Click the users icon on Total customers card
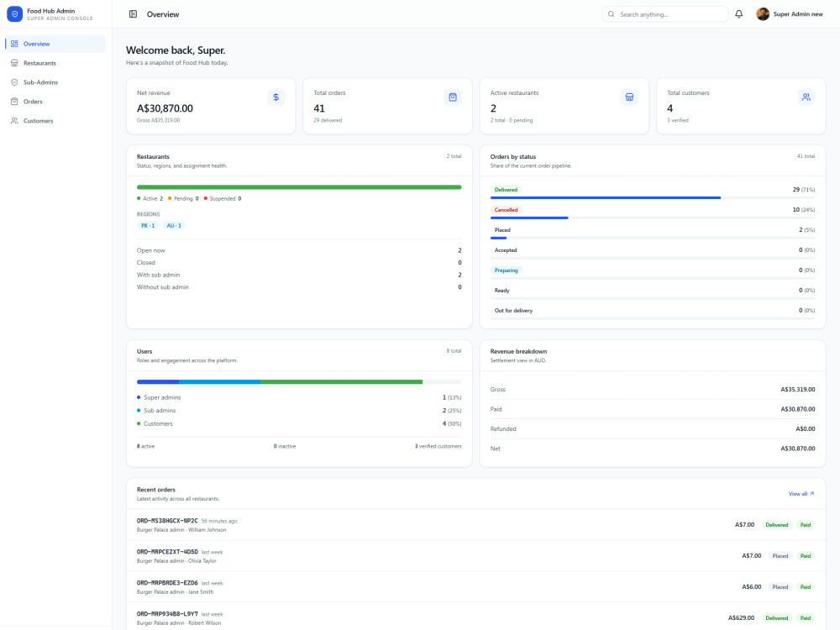The width and height of the screenshot is (840, 630). 806,97
